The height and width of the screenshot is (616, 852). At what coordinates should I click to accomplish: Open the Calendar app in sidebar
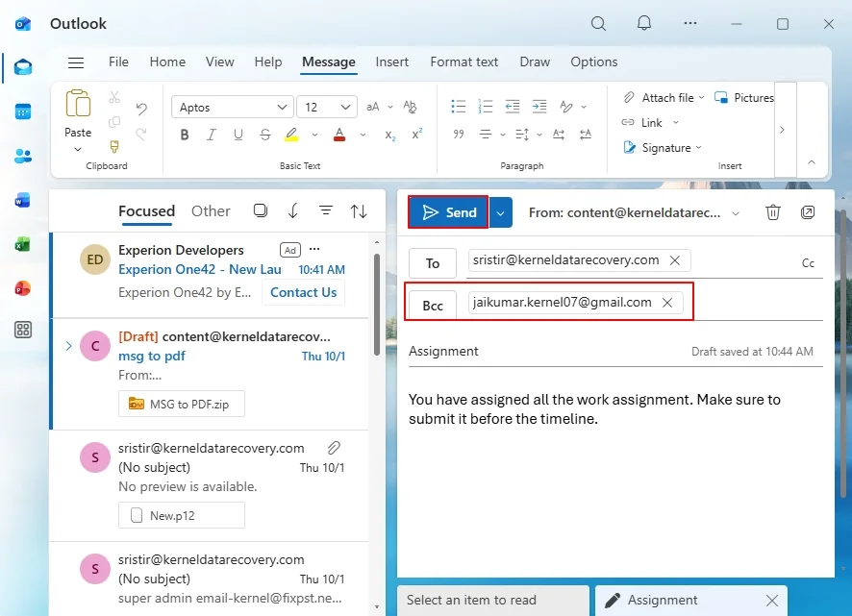23,111
